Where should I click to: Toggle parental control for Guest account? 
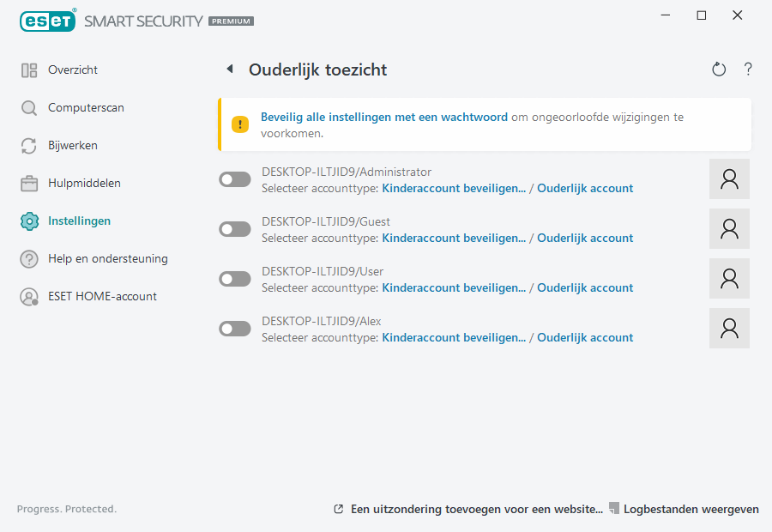[x=235, y=229]
